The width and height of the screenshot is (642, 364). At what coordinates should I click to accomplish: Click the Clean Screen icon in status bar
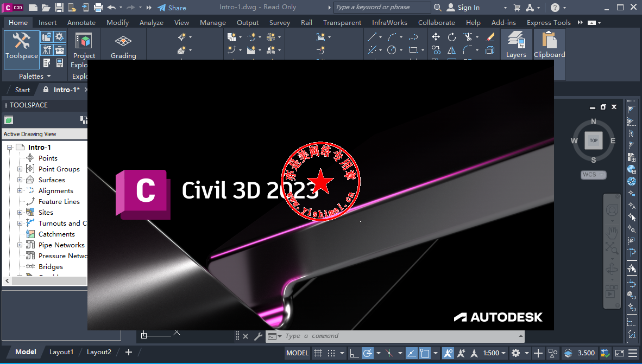click(x=620, y=353)
